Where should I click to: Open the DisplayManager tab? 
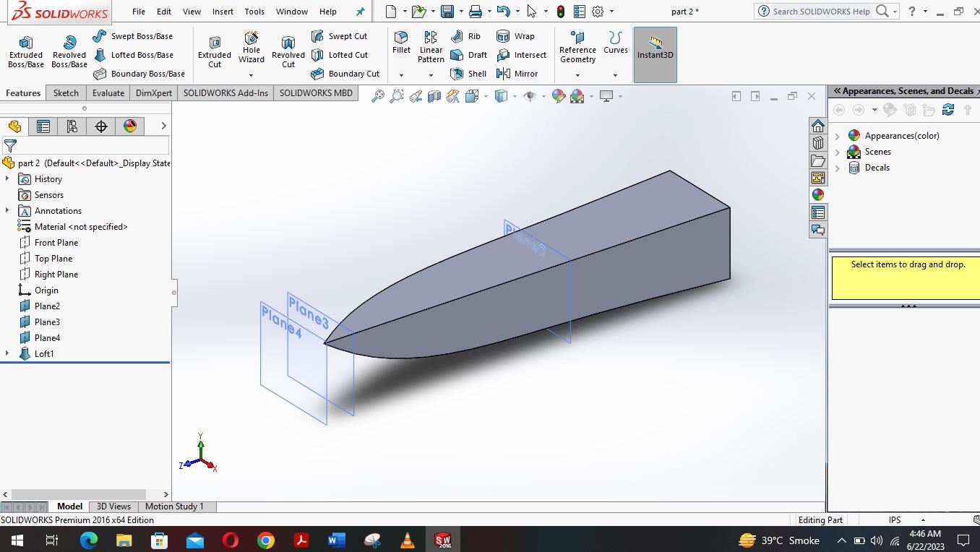tap(130, 126)
